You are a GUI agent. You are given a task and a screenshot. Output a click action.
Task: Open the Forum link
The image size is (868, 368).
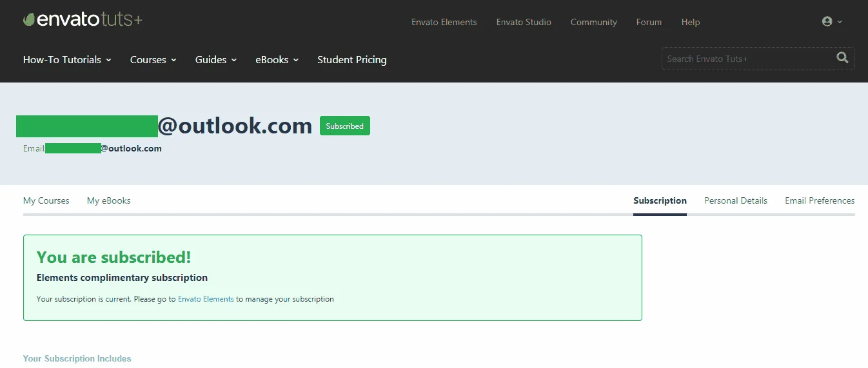click(x=649, y=22)
